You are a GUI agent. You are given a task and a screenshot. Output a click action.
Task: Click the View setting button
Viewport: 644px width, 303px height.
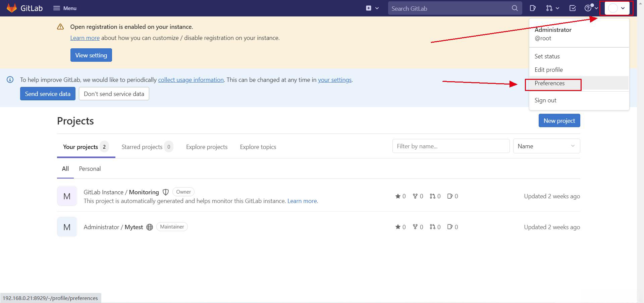coord(91,55)
